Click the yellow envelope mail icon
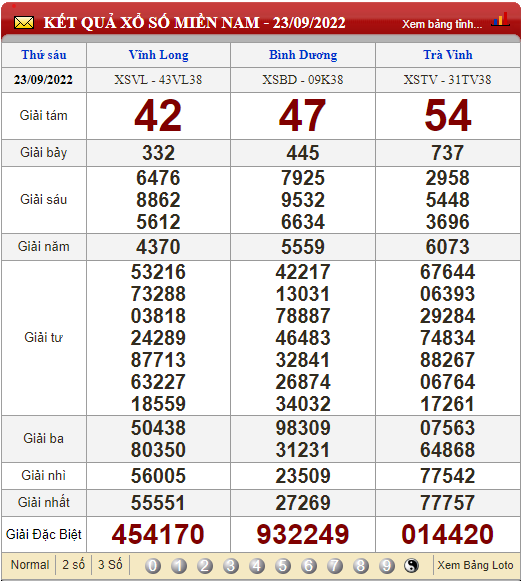This screenshot has height=581, width=521. click(x=24, y=23)
